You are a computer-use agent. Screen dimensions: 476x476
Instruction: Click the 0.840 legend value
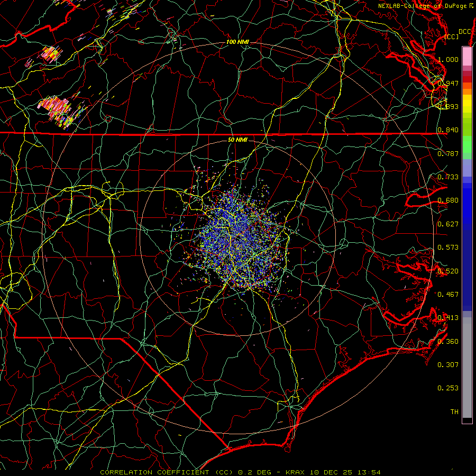coord(448,130)
